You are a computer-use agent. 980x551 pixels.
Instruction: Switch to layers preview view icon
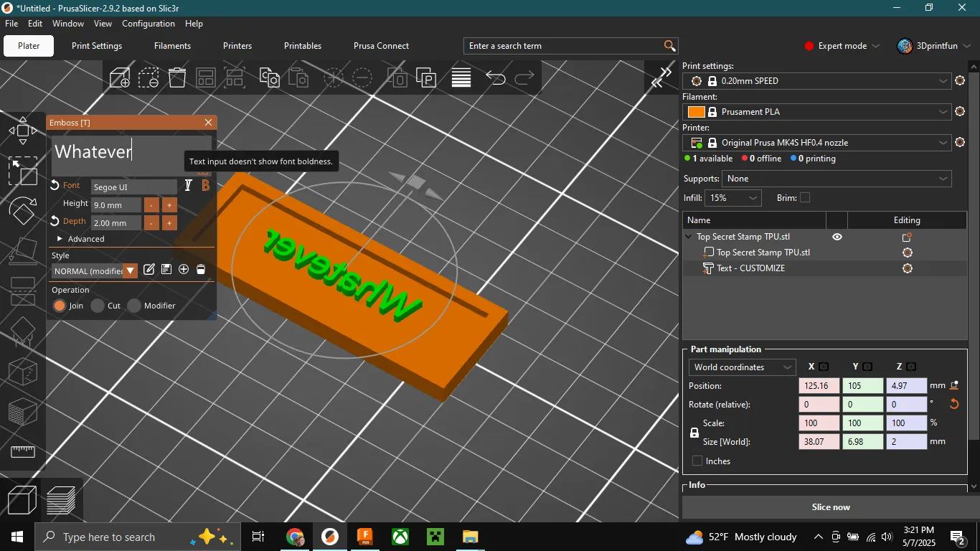coord(62,500)
